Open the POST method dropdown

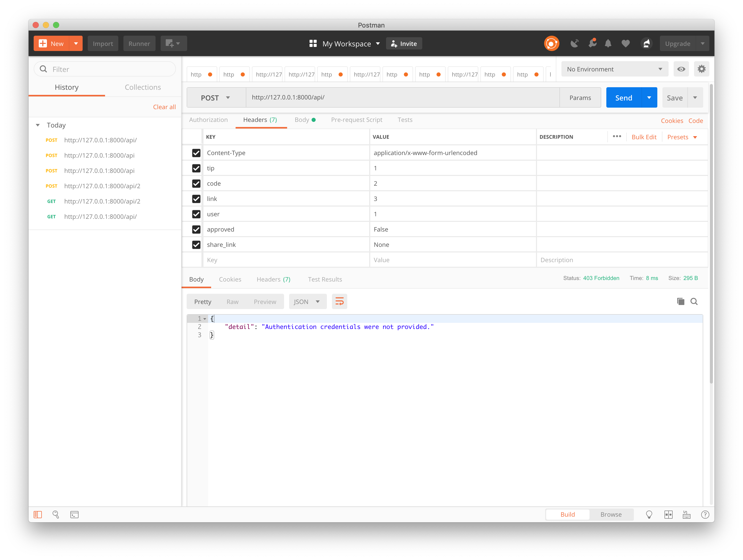pyautogui.click(x=216, y=98)
